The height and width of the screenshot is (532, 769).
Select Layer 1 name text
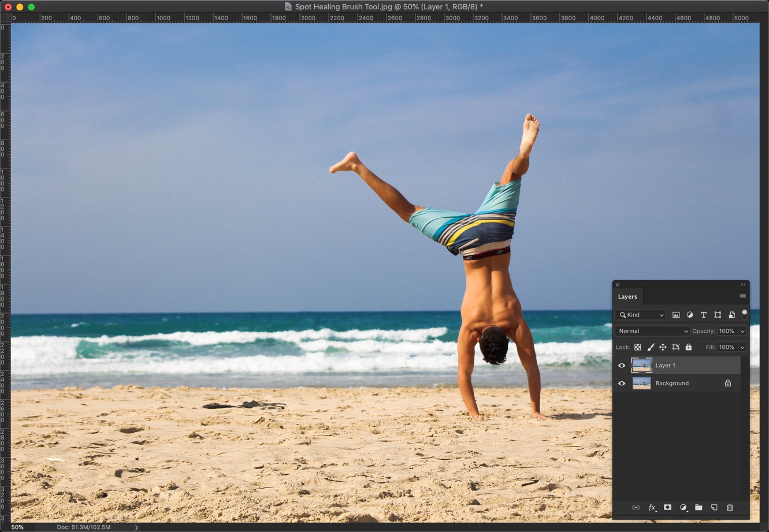point(665,365)
